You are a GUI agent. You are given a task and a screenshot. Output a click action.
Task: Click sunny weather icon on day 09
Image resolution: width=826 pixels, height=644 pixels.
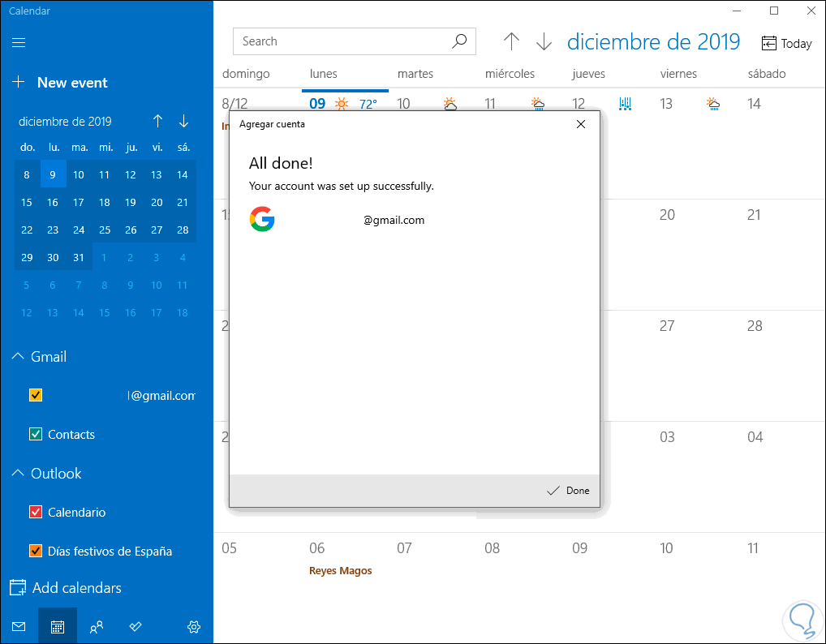342,104
